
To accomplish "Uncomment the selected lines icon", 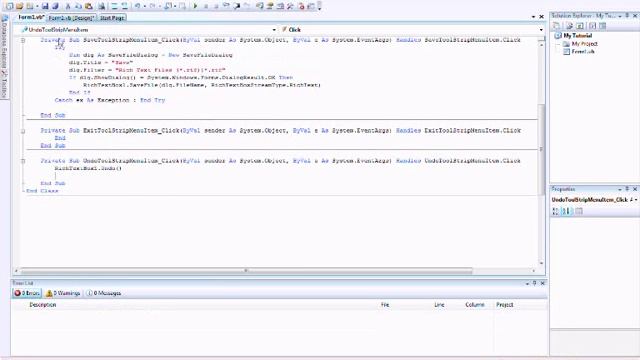I will (x=124, y=6).
